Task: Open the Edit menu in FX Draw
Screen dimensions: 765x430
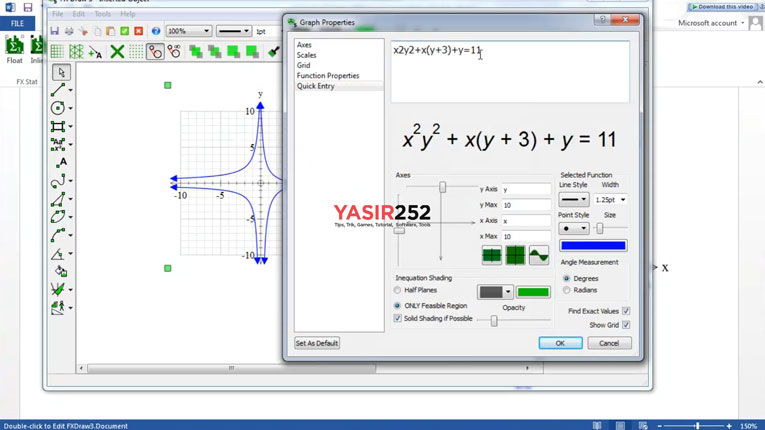Action: (x=79, y=14)
